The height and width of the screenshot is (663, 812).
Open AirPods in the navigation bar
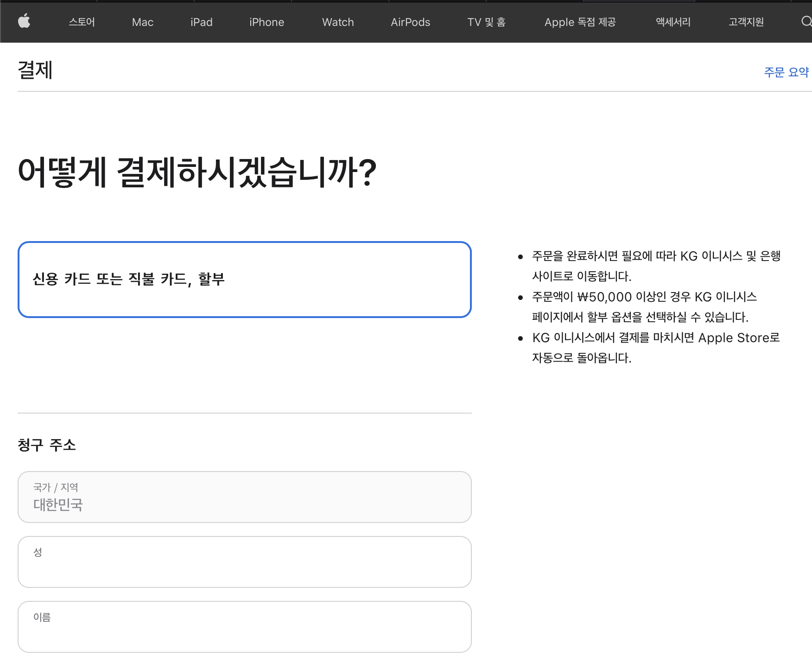[x=410, y=22]
